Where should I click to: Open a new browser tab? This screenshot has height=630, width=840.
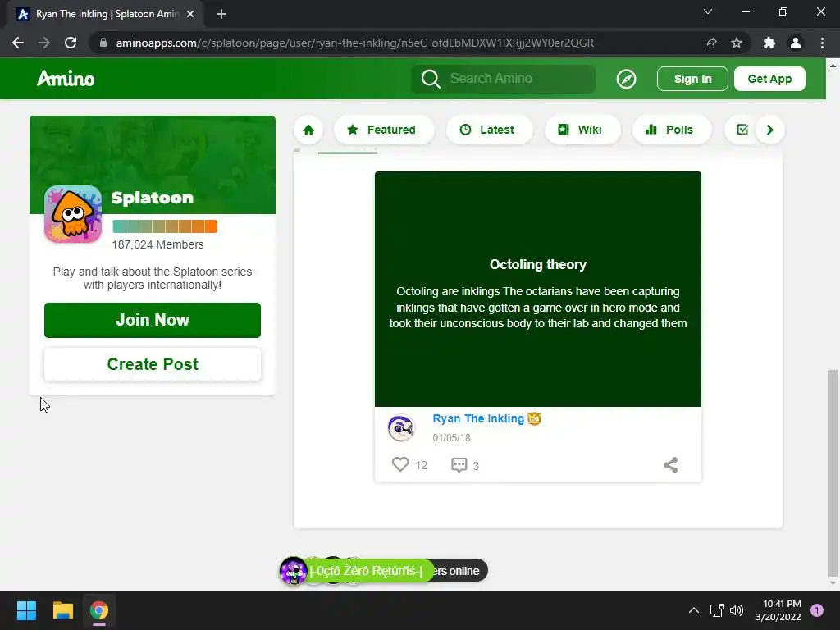[221, 14]
